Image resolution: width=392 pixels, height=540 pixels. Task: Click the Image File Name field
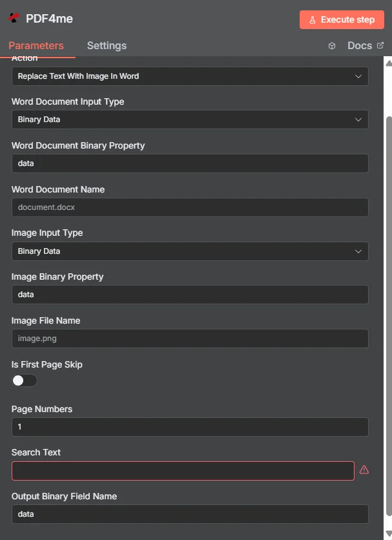pyautogui.click(x=190, y=338)
